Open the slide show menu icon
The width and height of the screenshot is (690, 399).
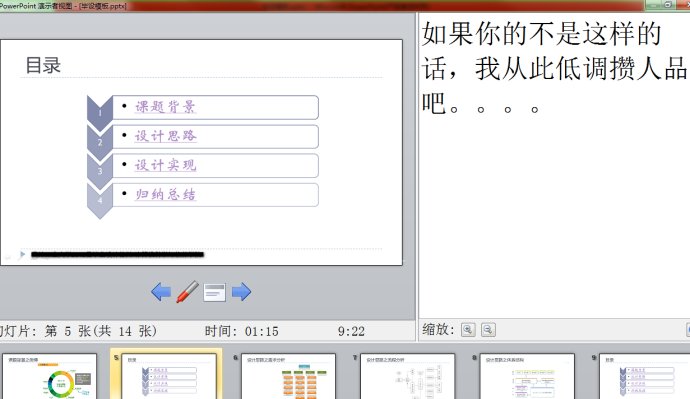click(x=215, y=293)
